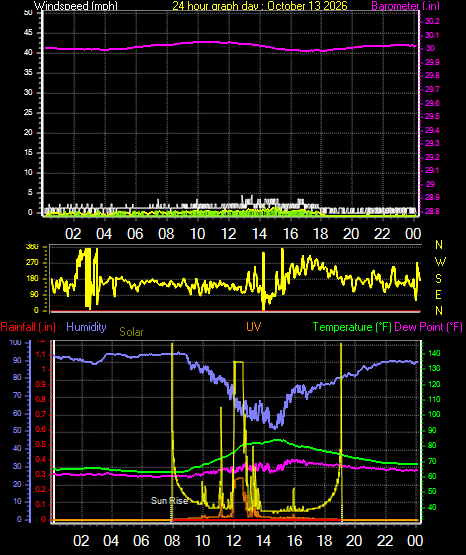
Task: Click temperature scale value 110
Action: (x=434, y=400)
